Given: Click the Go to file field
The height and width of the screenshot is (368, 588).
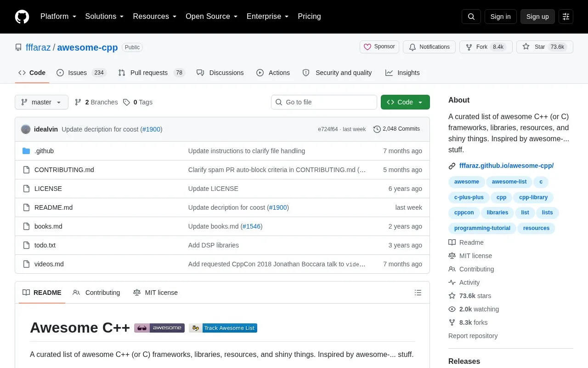Looking at the screenshot, I should (x=324, y=102).
